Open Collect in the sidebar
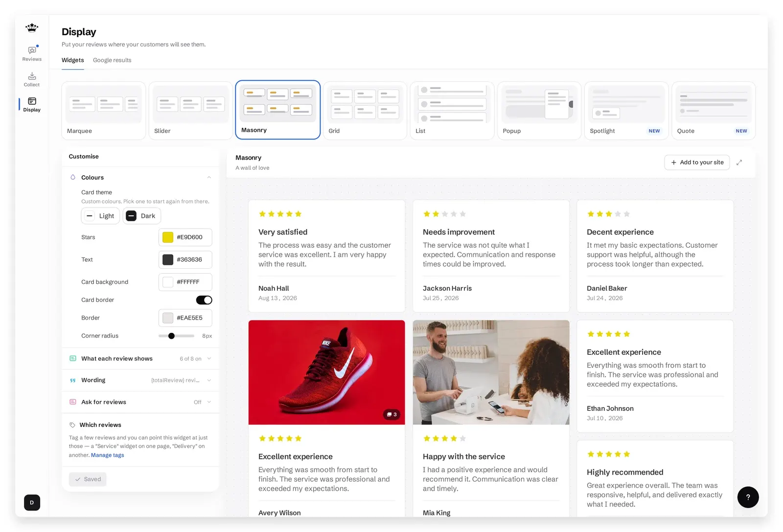This screenshot has width=783, height=532. (x=32, y=79)
